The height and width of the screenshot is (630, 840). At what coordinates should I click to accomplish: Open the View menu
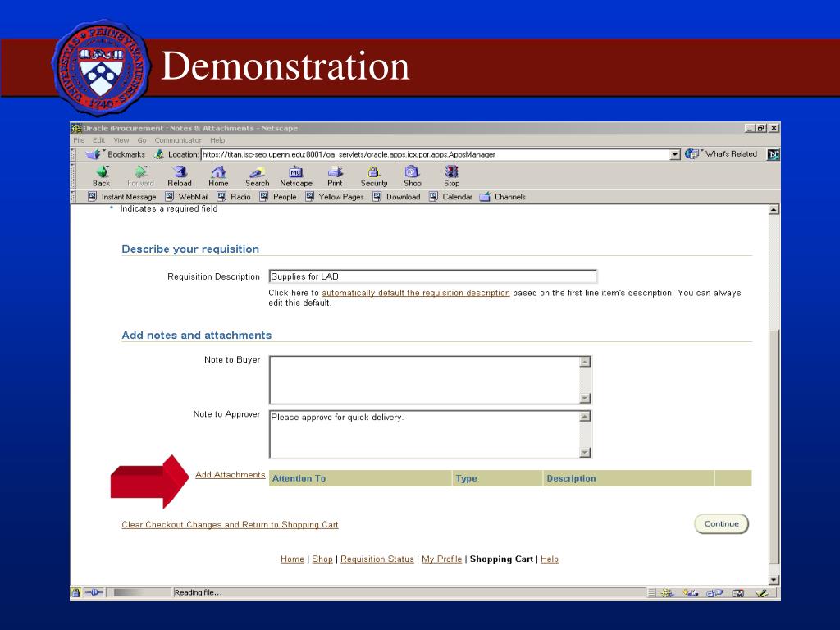click(x=121, y=140)
